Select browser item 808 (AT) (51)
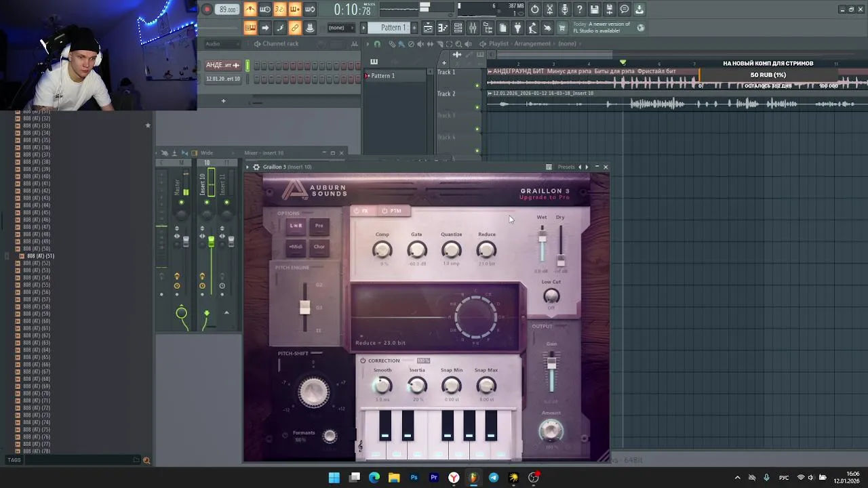 (x=39, y=256)
